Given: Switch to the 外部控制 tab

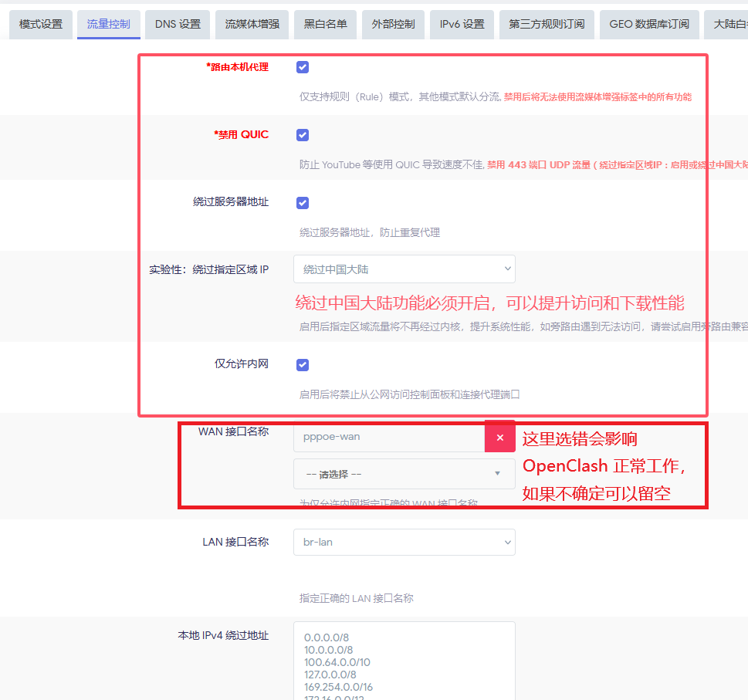Looking at the screenshot, I should (x=393, y=24).
